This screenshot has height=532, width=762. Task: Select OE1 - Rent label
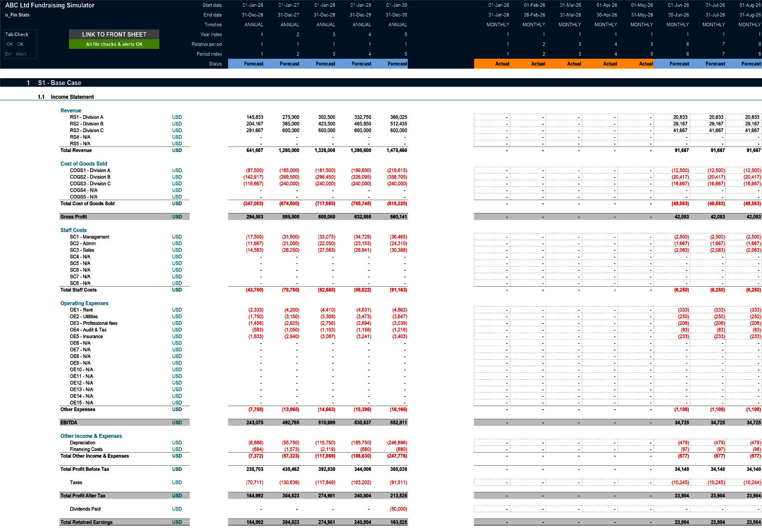pos(81,310)
